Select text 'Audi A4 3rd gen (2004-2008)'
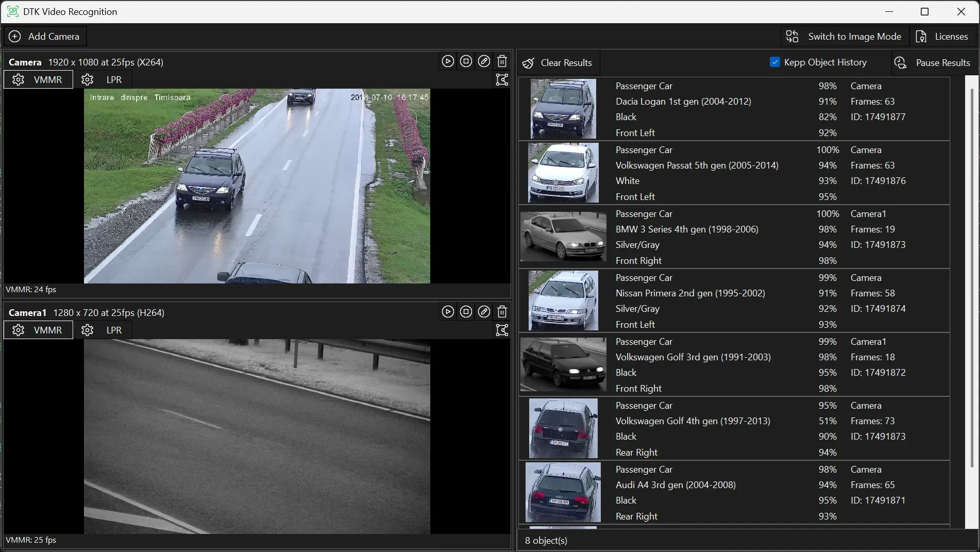980x552 pixels. [x=675, y=485]
